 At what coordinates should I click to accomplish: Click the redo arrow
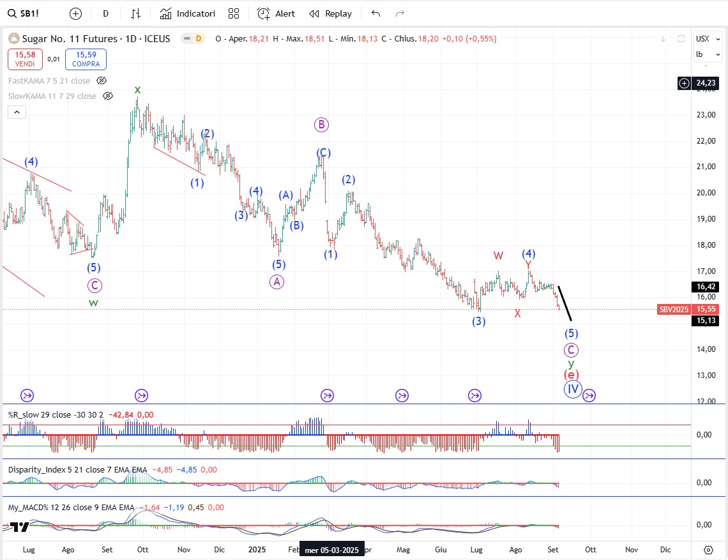pyautogui.click(x=400, y=13)
